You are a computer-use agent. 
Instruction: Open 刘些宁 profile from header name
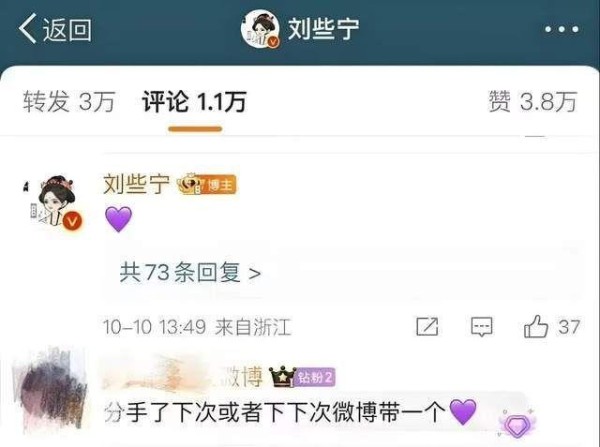[323, 29]
